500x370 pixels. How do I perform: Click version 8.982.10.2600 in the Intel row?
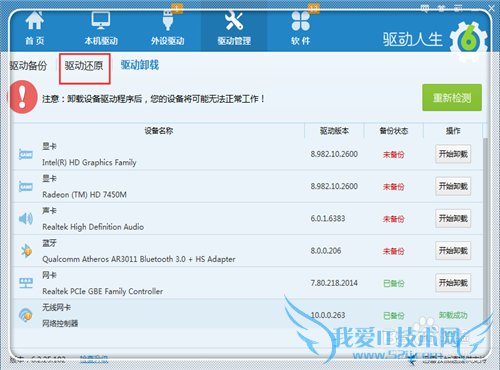coord(334,154)
